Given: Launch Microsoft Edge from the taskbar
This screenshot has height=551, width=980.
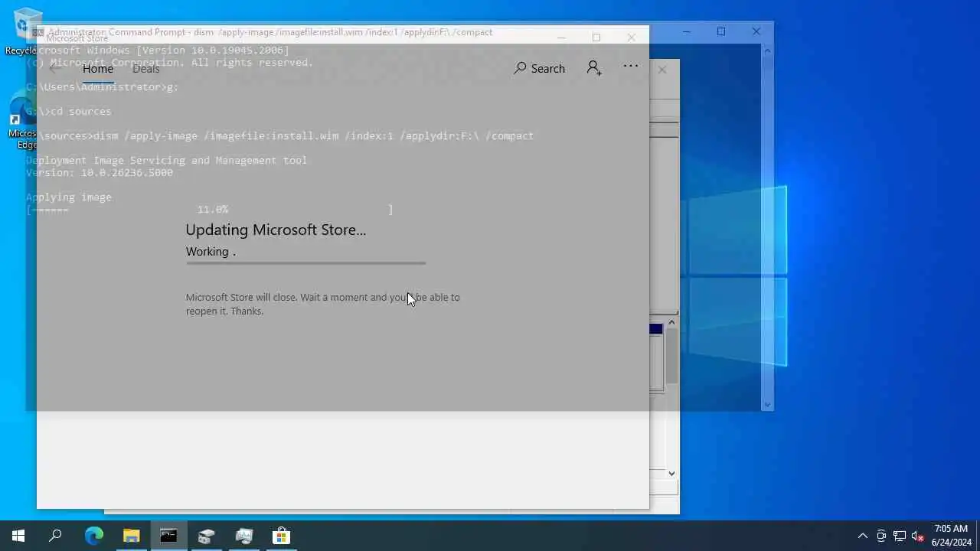Looking at the screenshot, I should (93, 536).
